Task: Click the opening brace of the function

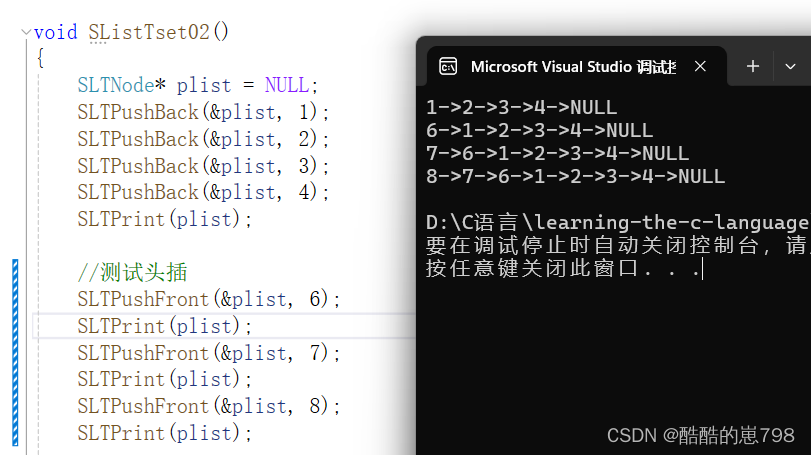Action: (x=40, y=57)
